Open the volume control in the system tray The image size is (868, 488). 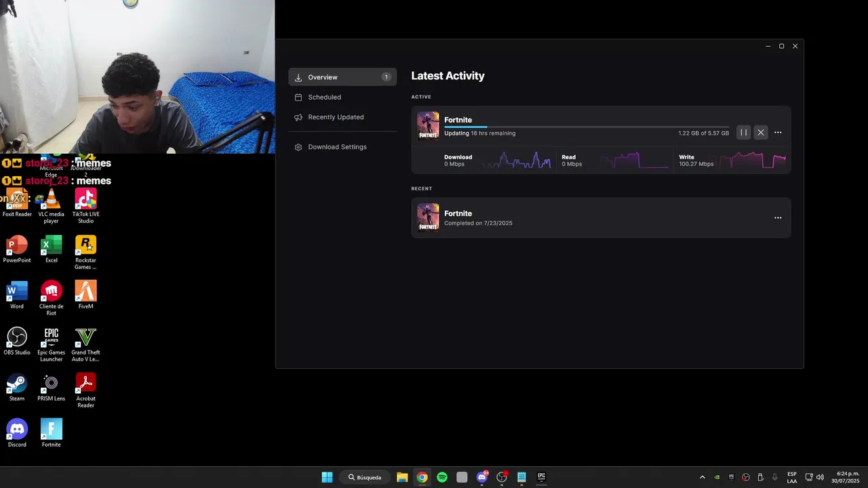[821, 477]
